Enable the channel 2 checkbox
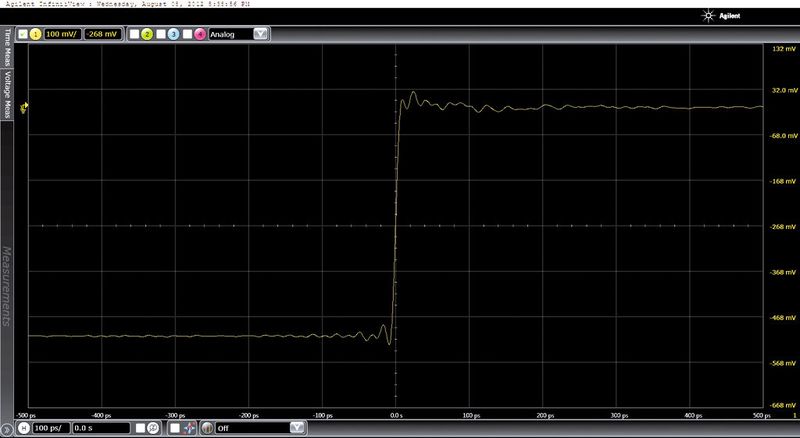 click(x=134, y=34)
